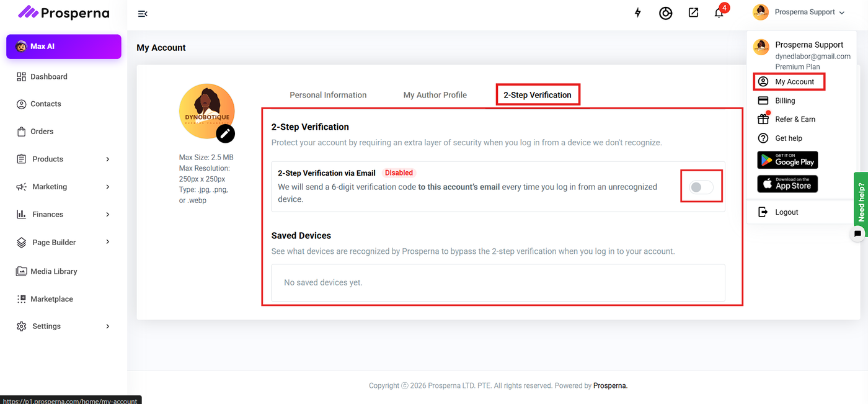Expand the Settings submenu chevron
The image size is (868, 404).
click(108, 326)
